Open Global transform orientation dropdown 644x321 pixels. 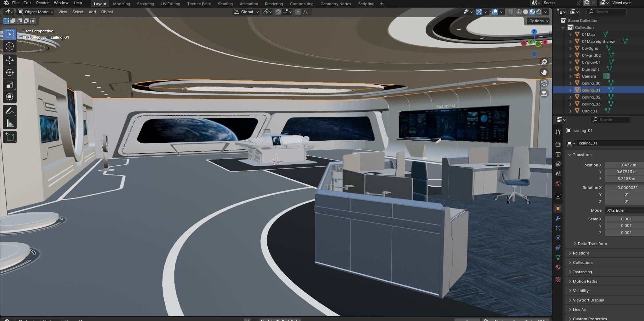(246, 12)
